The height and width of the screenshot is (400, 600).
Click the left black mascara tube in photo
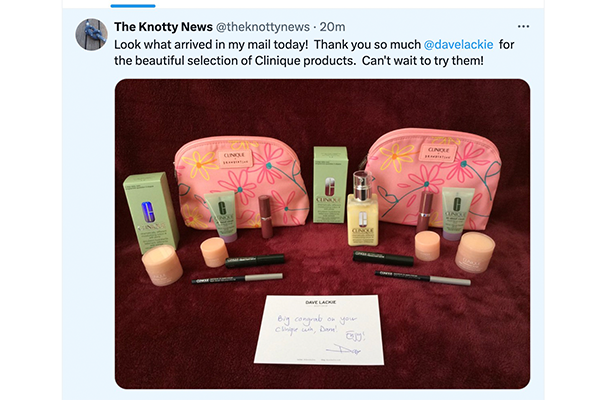255,261
